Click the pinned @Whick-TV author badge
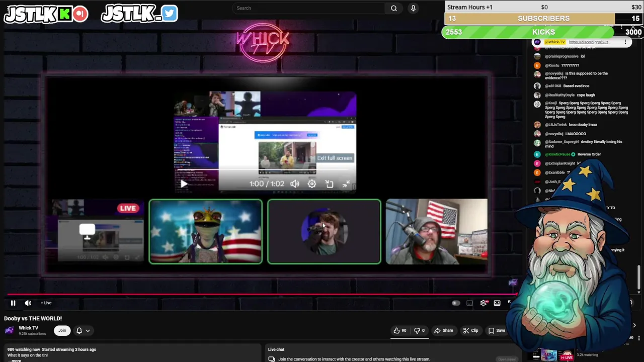 pyautogui.click(x=555, y=42)
